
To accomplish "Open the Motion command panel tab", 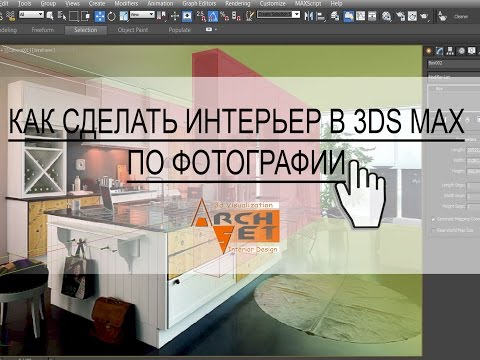I will click(461, 51).
